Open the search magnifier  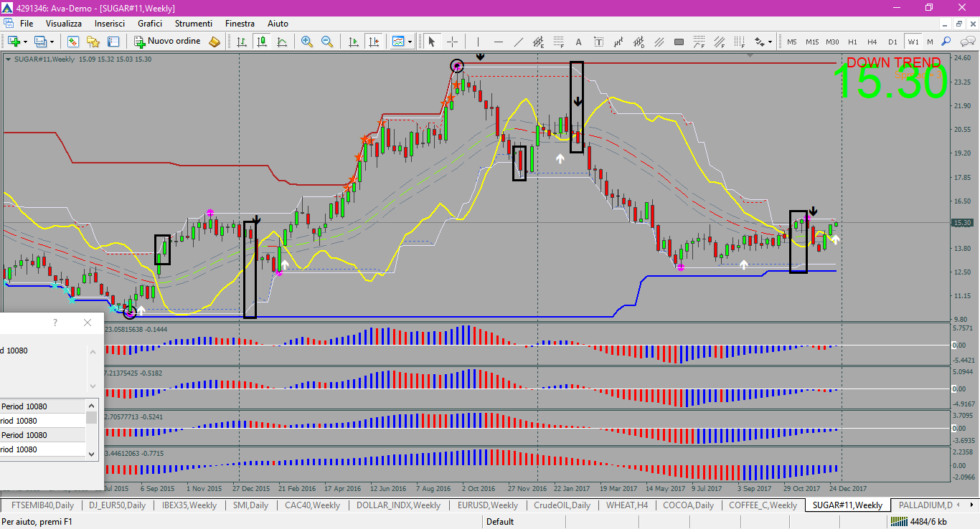(946, 42)
